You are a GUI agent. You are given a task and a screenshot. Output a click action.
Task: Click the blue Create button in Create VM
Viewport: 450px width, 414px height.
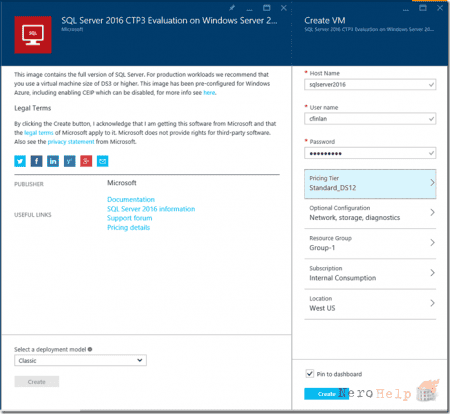tap(326, 394)
